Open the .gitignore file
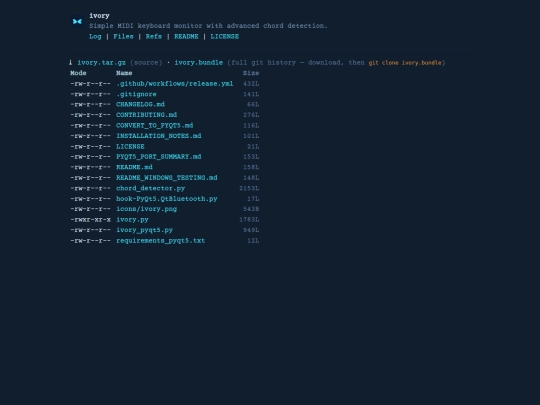This screenshot has width=540, height=405. tap(136, 94)
